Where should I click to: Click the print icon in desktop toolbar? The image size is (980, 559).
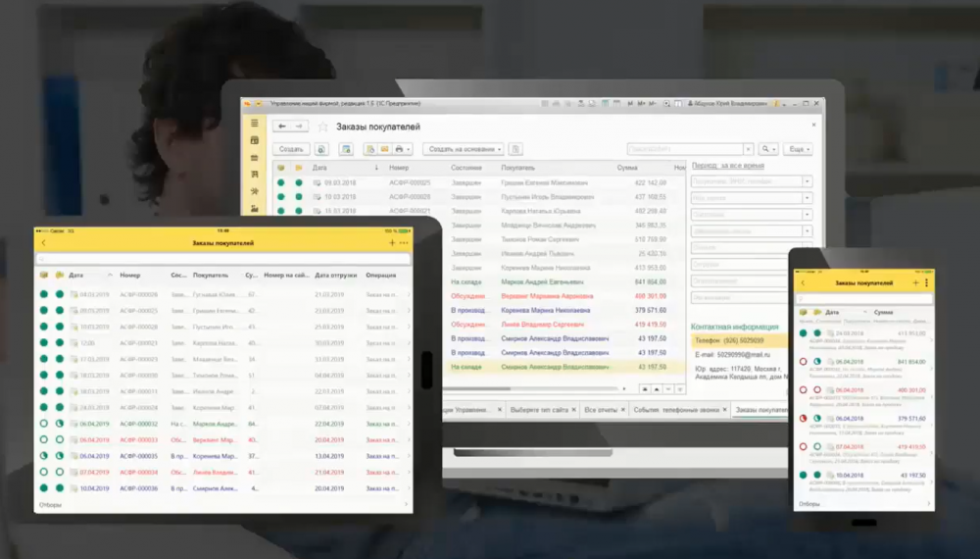pos(400,149)
